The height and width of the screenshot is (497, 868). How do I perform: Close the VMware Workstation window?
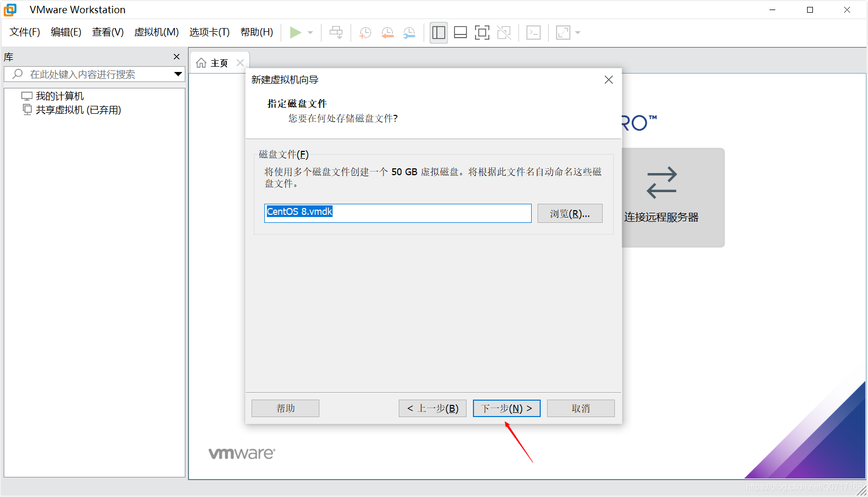tap(847, 10)
